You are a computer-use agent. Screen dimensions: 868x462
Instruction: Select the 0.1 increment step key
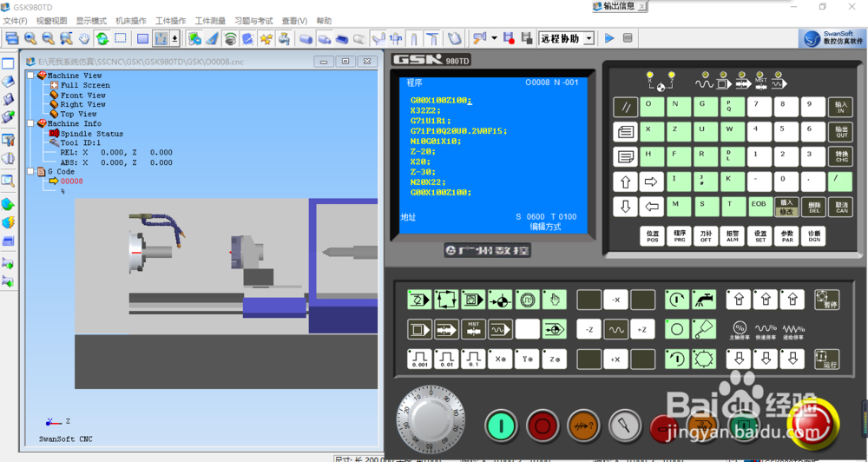point(473,359)
